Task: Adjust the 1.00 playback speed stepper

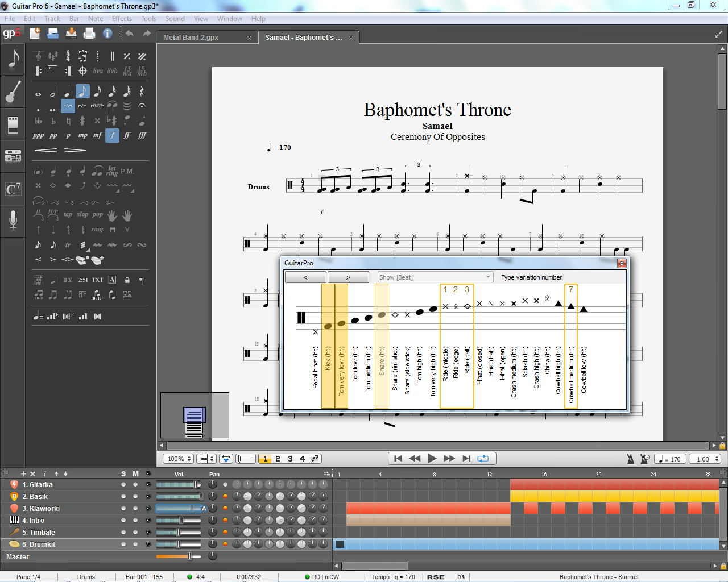Action: coord(717,459)
